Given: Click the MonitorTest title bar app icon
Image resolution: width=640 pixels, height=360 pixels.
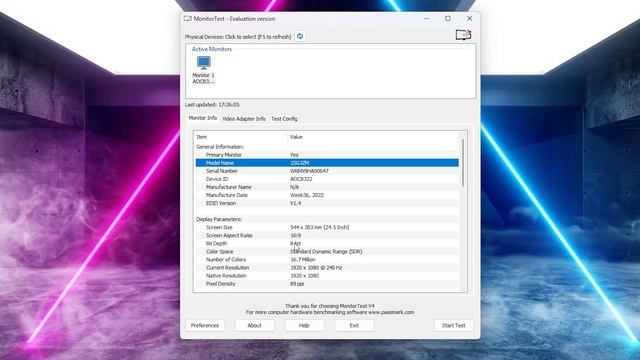Looking at the screenshot, I should click(188, 19).
